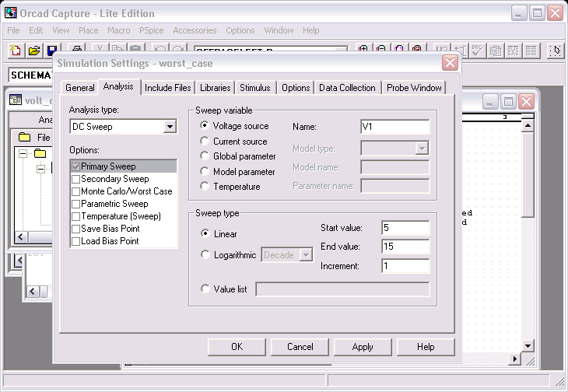The image size is (568, 392).
Task: Click the schematic vertical scrollbar thumb
Action: point(528,175)
